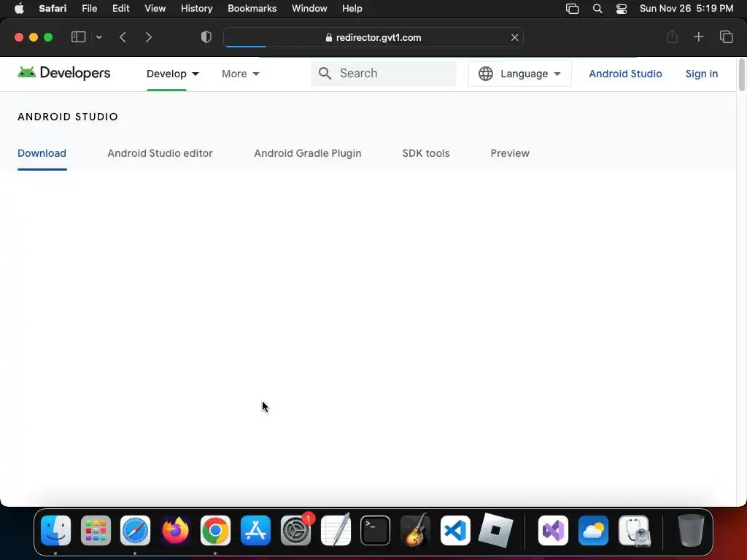The width and height of the screenshot is (747, 560).
Task: Open the Edit menu
Action: pyautogui.click(x=120, y=9)
